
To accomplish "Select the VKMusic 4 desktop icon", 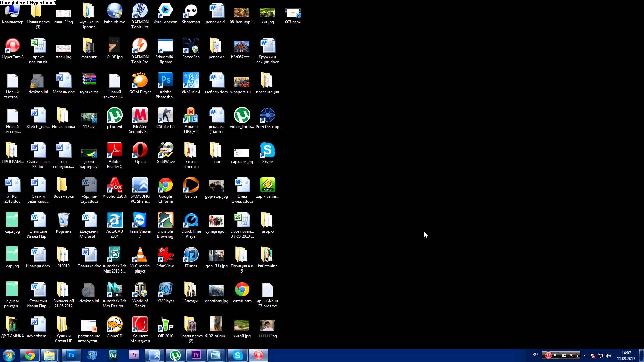I will coord(191,83).
